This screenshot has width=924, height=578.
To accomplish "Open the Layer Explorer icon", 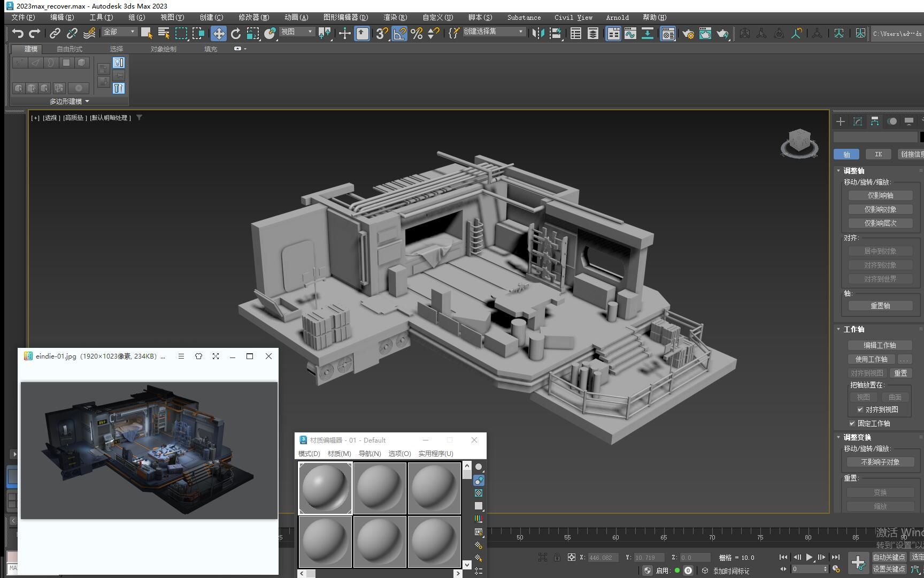I will pyautogui.click(x=592, y=33).
